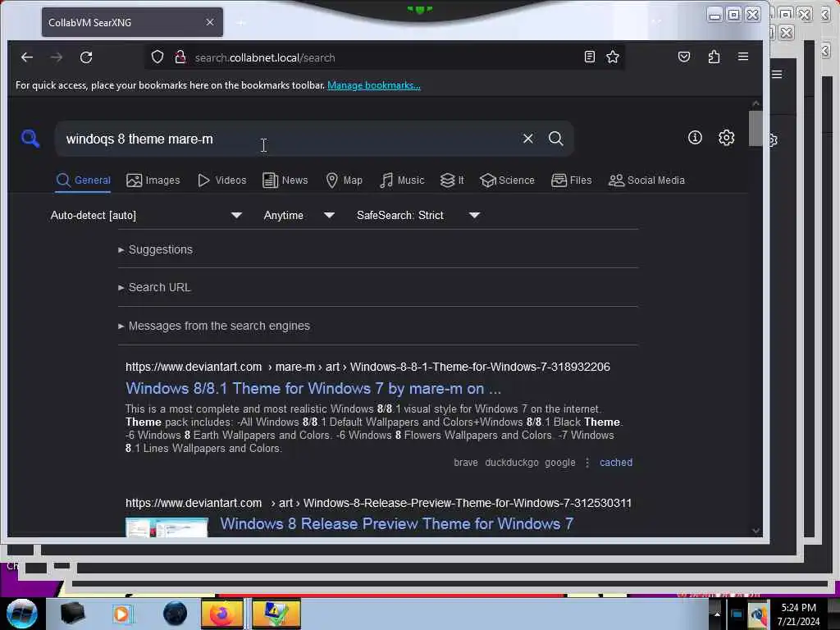Switch to the News category
This screenshot has height=630, width=840.
[x=285, y=180]
